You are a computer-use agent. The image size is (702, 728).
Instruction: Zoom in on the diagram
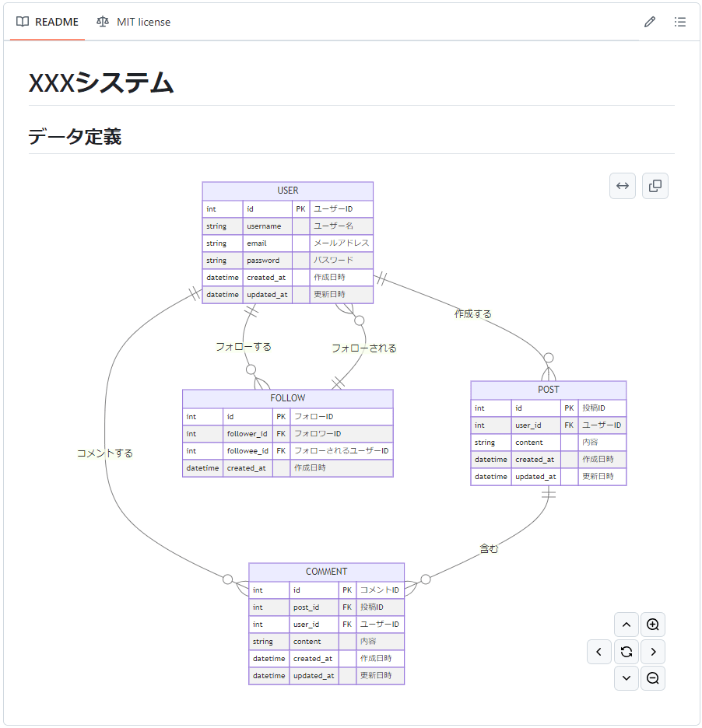(x=652, y=625)
